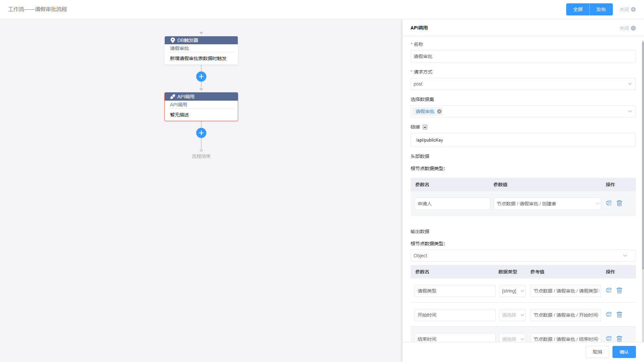644x362 pixels.
Task: Open the output root type Object dropdown
Action: [x=523, y=256]
